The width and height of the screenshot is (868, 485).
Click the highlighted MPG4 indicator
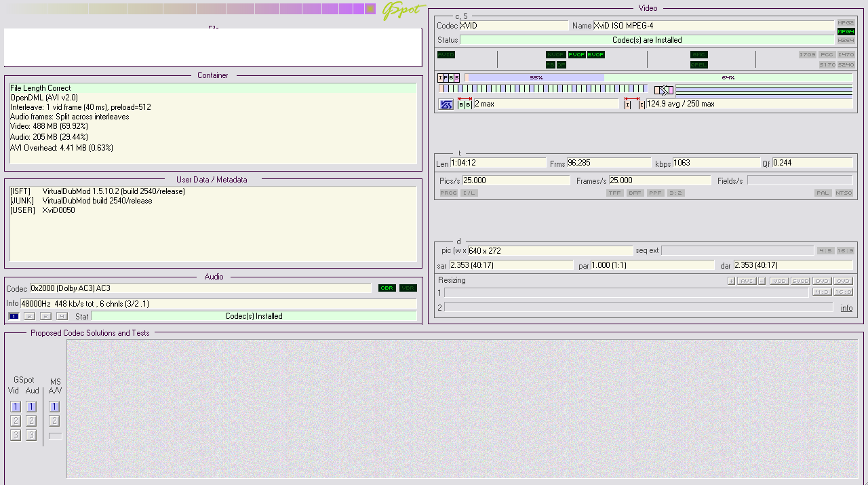click(x=846, y=31)
